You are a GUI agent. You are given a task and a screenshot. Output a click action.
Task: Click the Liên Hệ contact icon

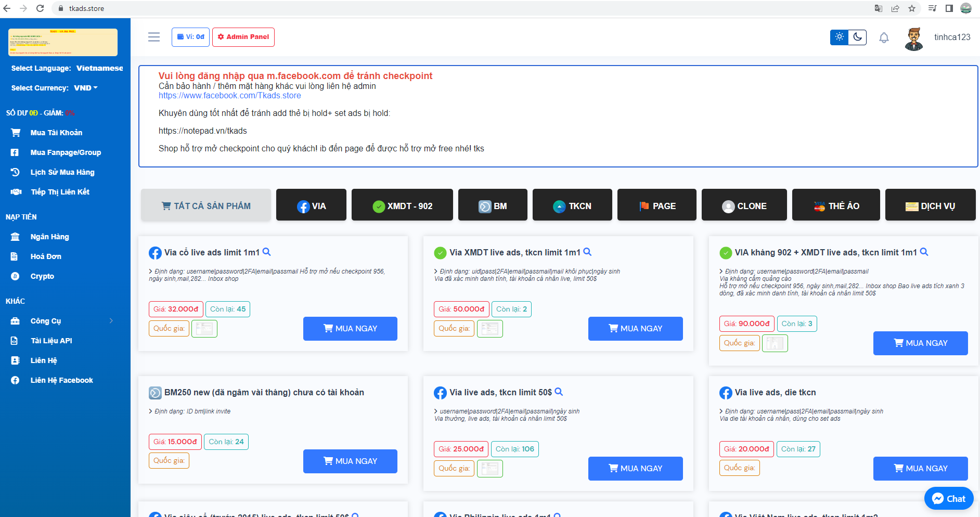[15, 360]
